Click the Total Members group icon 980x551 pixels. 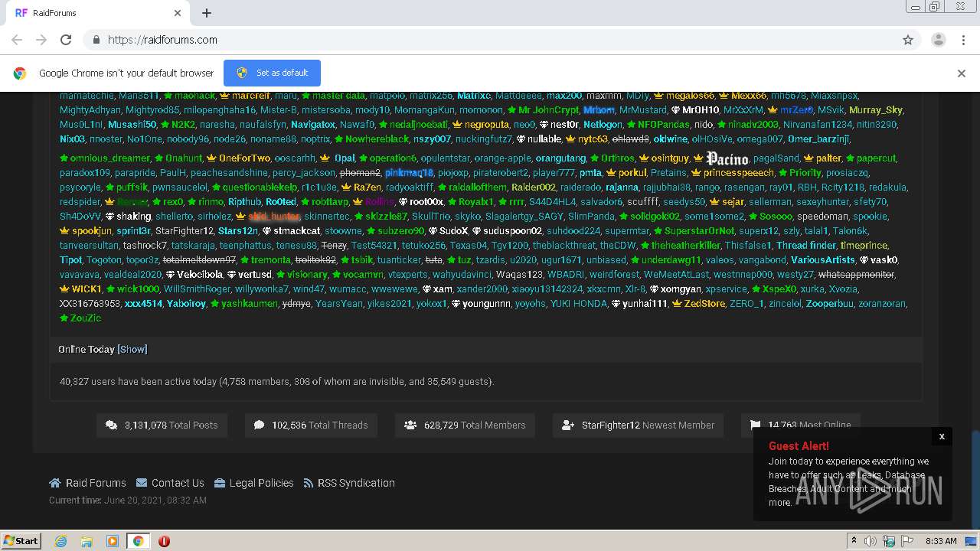(x=410, y=425)
